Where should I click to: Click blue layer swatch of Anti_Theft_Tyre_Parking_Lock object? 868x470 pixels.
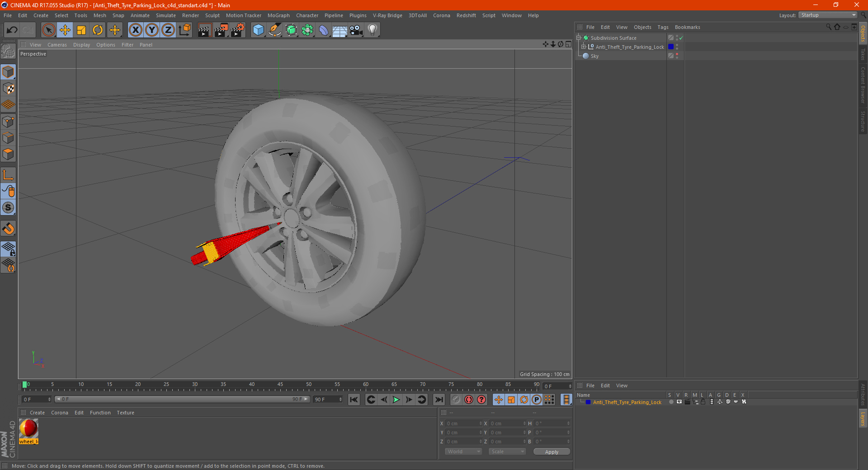point(671,47)
